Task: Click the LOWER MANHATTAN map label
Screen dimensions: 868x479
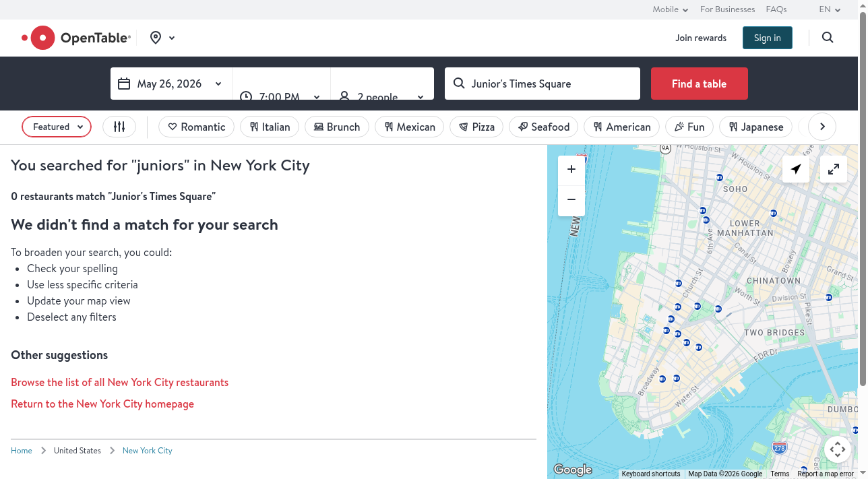Action: (745, 228)
